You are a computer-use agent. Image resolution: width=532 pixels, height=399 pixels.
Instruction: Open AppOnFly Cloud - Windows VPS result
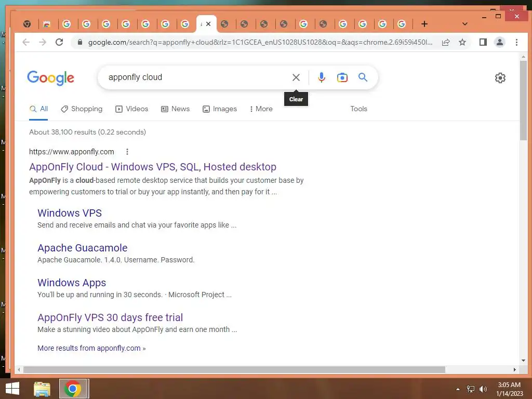[153, 167]
